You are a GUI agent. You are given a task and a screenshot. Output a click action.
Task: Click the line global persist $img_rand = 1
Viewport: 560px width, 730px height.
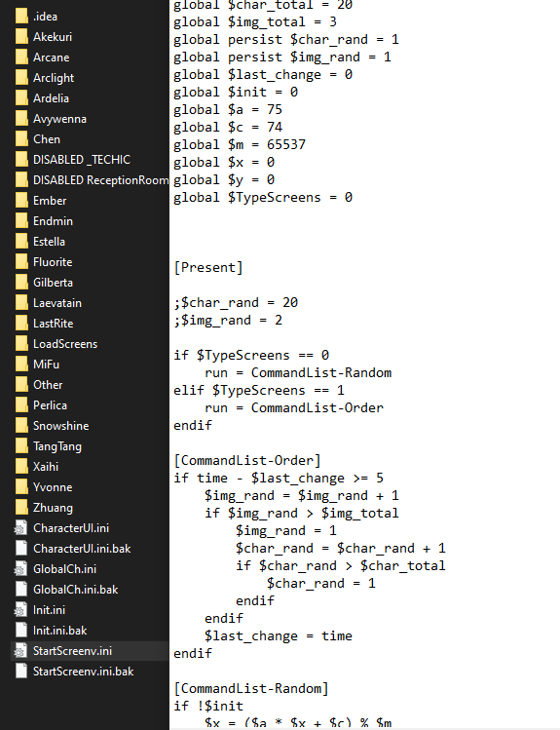(282, 58)
